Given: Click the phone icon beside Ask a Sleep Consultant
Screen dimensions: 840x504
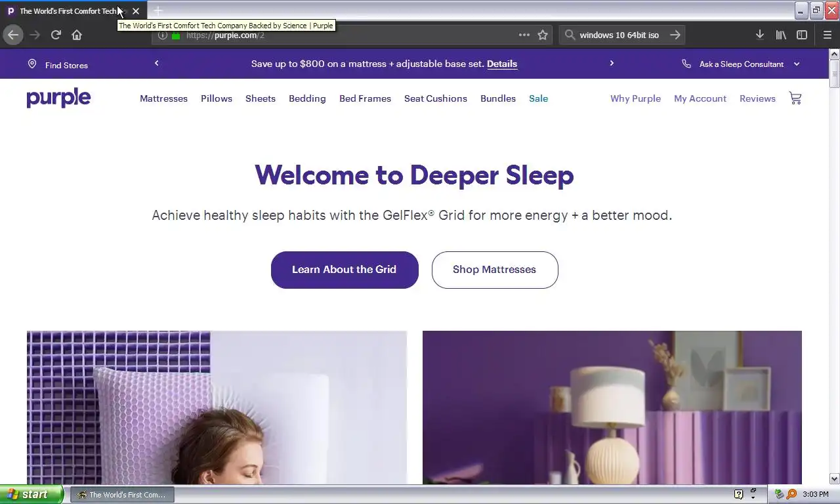Looking at the screenshot, I should [x=686, y=64].
